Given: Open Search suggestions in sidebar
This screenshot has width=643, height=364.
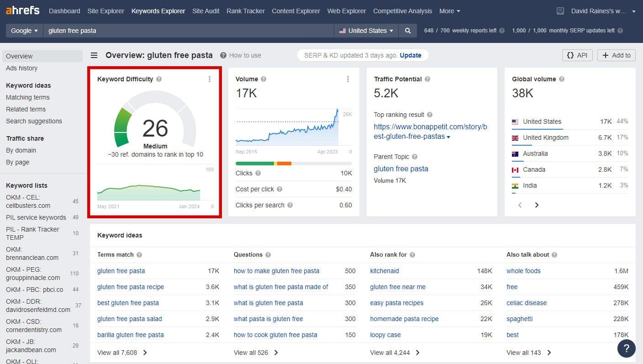Looking at the screenshot, I should [x=34, y=121].
